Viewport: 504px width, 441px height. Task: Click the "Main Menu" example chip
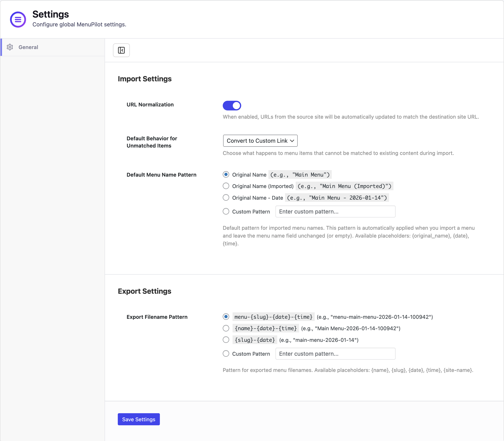300,174
